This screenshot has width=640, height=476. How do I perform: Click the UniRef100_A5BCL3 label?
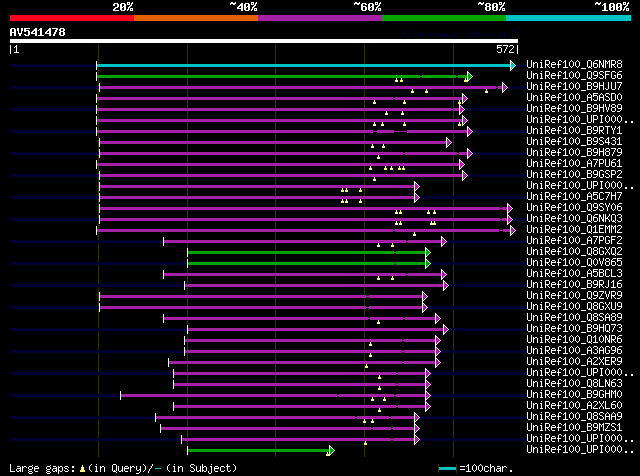[x=574, y=274]
